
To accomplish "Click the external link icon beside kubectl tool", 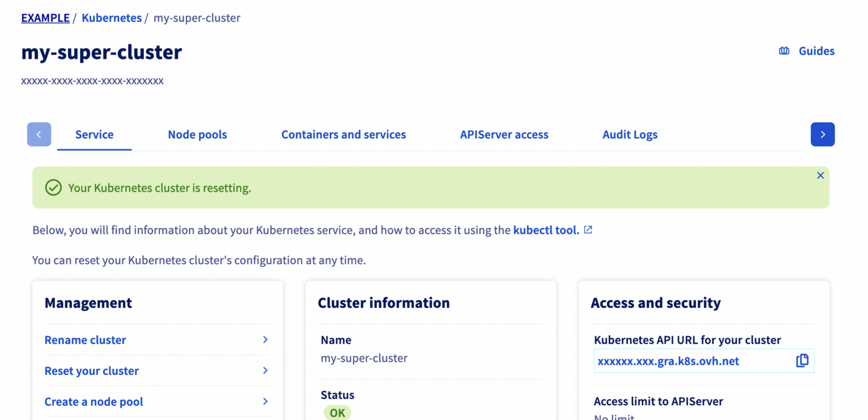I will pos(588,230).
